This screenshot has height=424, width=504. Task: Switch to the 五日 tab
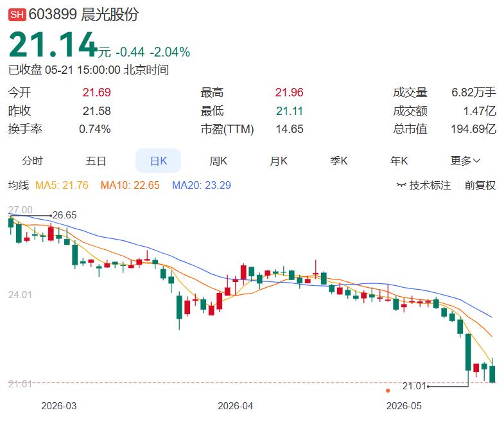click(96, 161)
